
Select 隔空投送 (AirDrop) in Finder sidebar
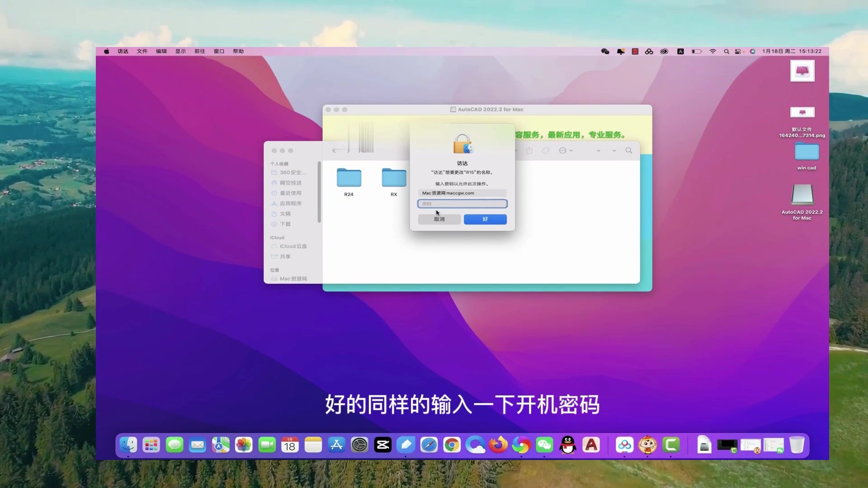pyautogui.click(x=287, y=183)
